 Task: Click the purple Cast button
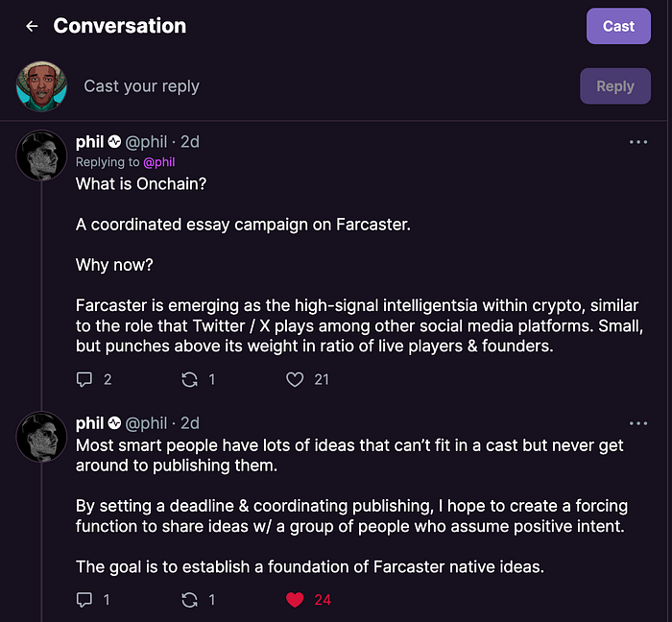click(618, 26)
